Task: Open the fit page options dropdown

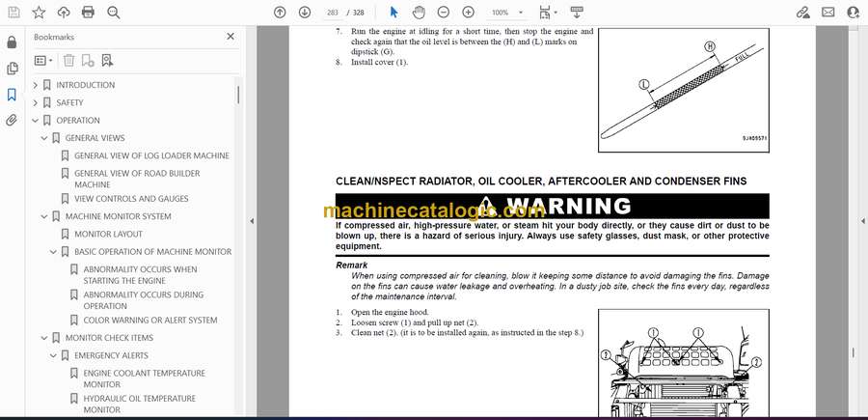Action: pyautogui.click(x=548, y=13)
